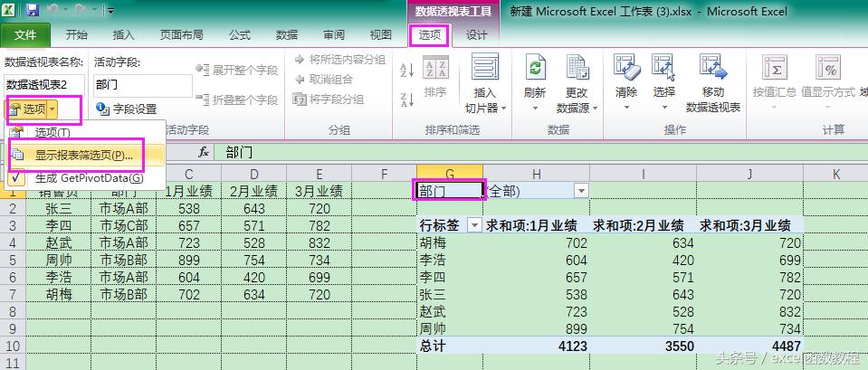The height and width of the screenshot is (370, 868).
Task: Click the cell with value 899 in column C
Action: coord(189,260)
